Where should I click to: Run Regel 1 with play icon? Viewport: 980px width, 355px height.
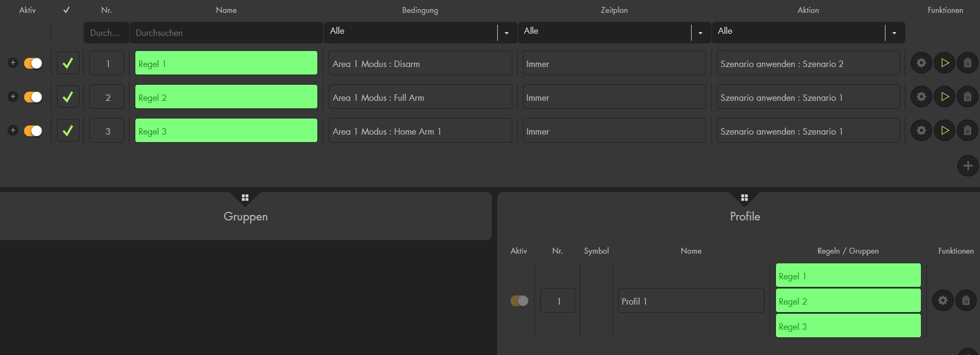pyautogui.click(x=945, y=63)
